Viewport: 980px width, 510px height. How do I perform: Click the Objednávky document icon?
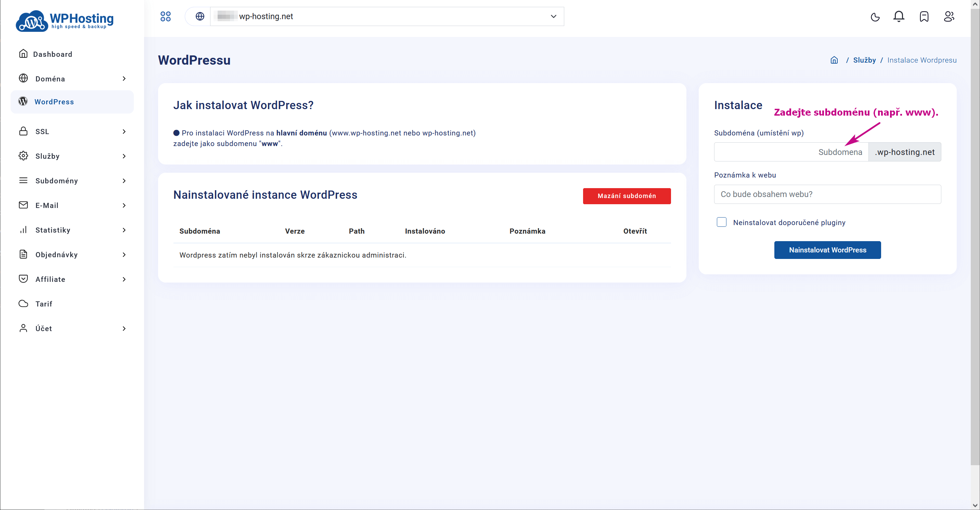23,254
